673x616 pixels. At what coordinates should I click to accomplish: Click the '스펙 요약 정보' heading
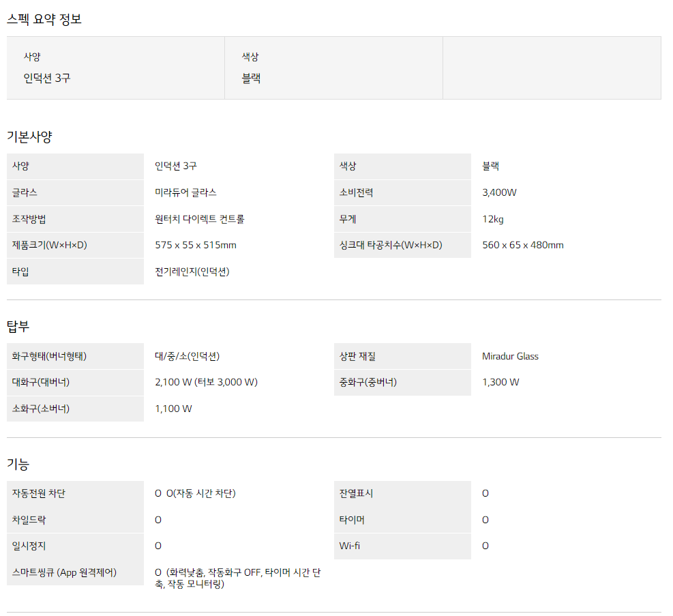(44, 19)
